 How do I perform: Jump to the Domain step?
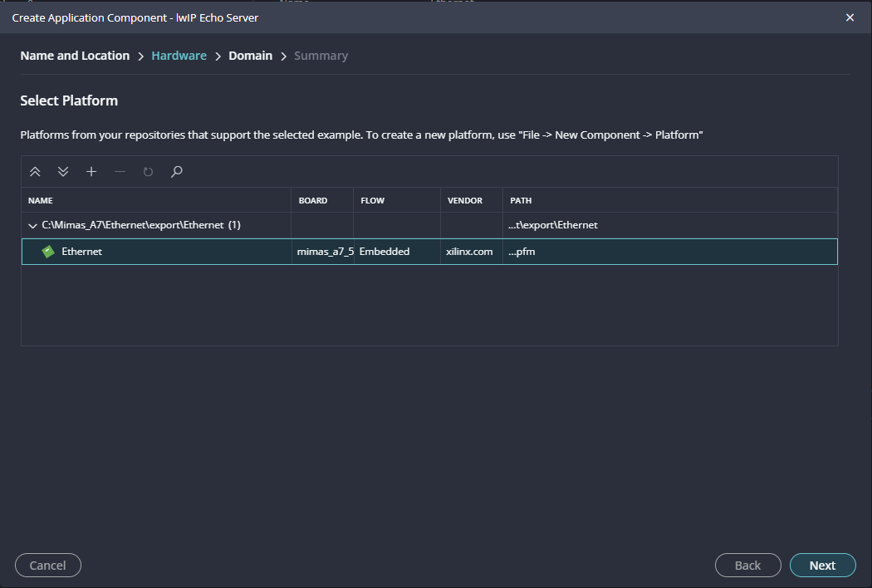tap(250, 56)
